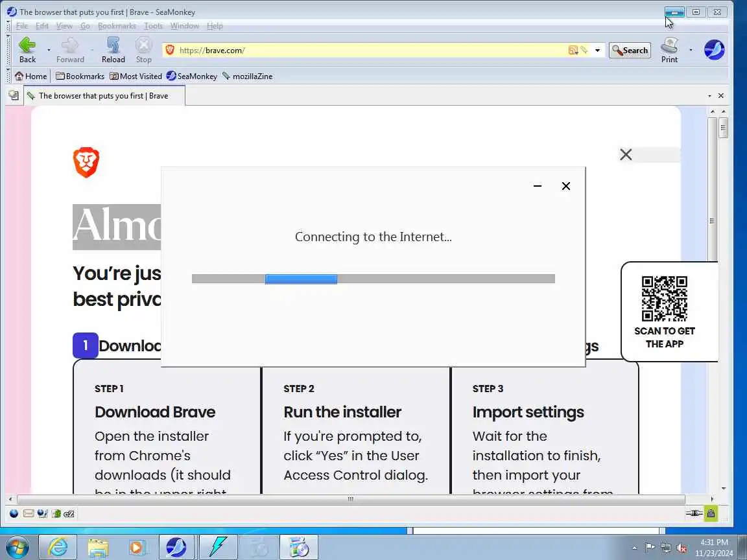
Task: Open the SeaMonkey bookmark link
Action: [x=192, y=76]
